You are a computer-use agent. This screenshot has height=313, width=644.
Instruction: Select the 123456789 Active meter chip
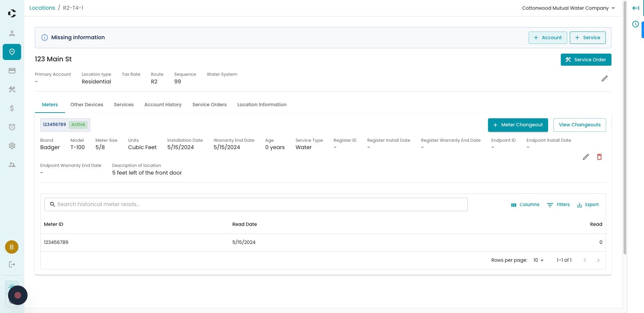tap(65, 125)
